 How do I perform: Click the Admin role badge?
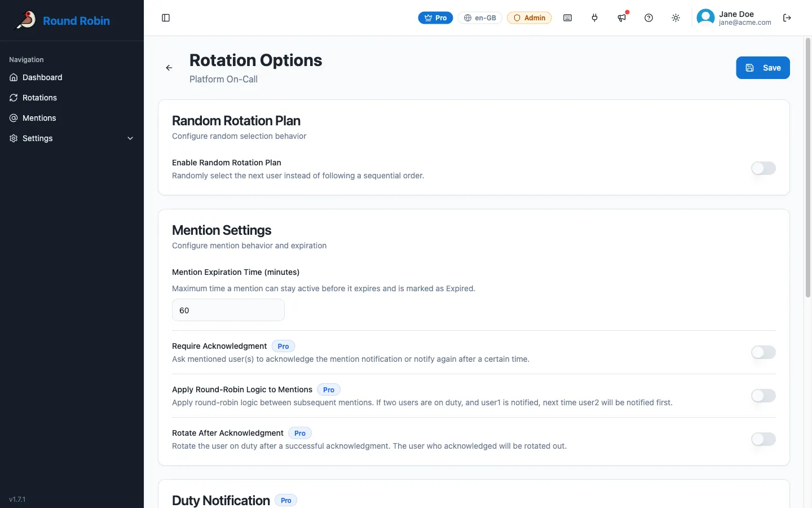click(x=529, y=18)
